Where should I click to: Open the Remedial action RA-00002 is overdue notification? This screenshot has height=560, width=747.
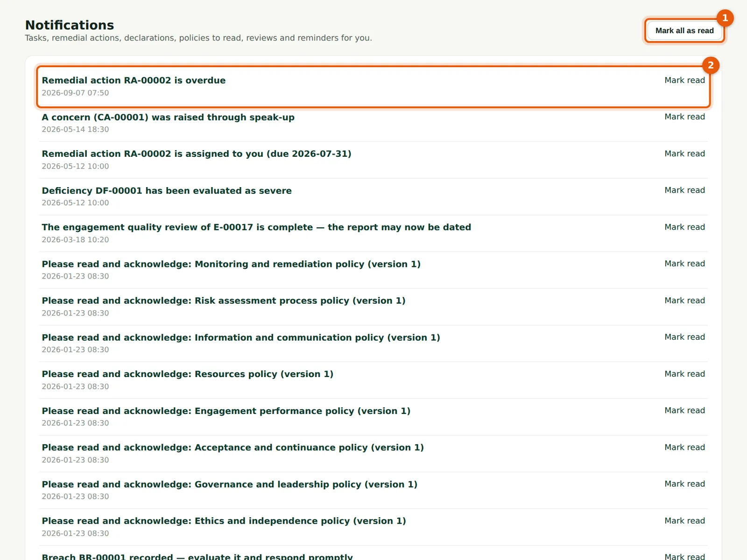(134, 80)
